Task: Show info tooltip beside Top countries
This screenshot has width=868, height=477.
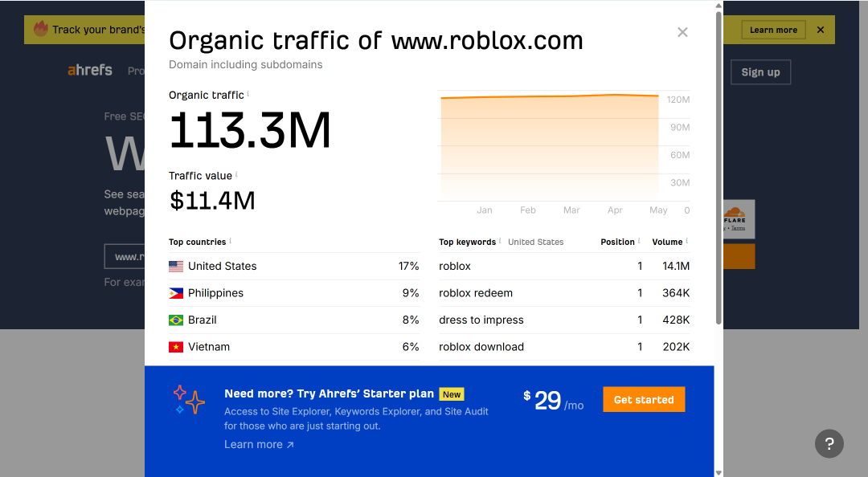Action: tap(231, 241)
